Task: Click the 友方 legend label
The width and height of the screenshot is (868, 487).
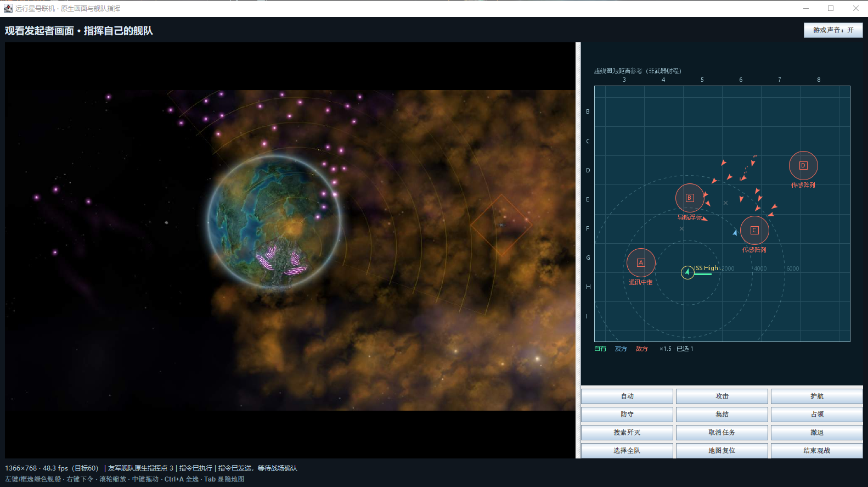Action: click(x=621, y=349)
